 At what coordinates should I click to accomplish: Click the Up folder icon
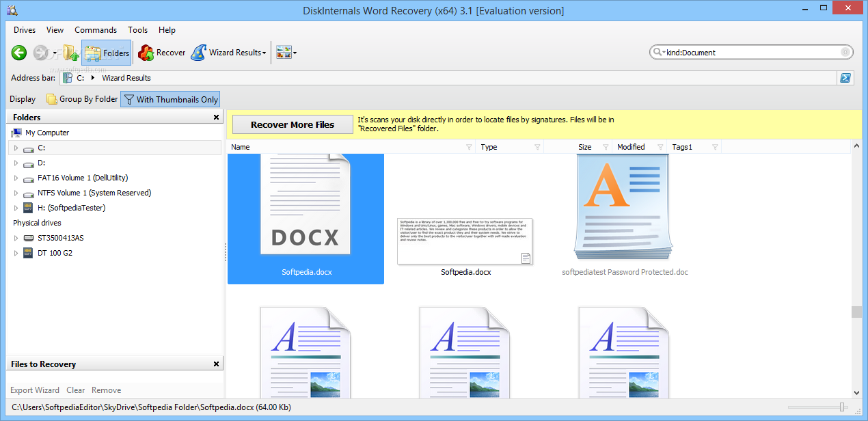click(x=70, y=53)
